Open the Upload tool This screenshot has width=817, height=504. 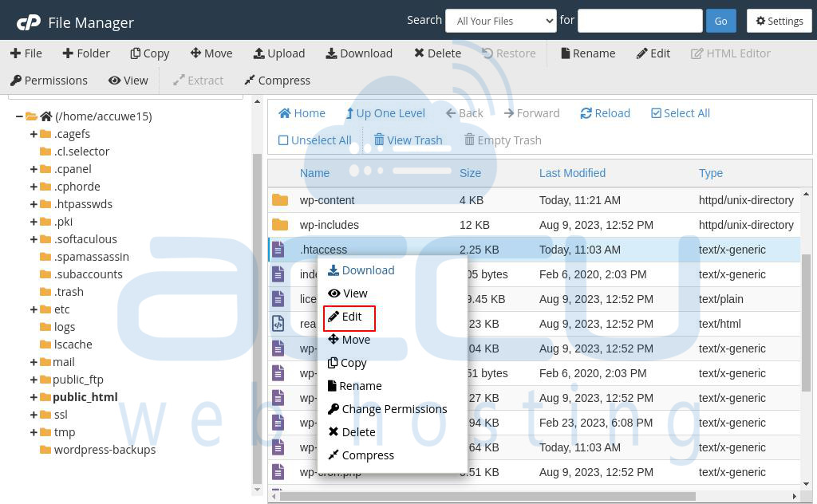pos(278,53)
